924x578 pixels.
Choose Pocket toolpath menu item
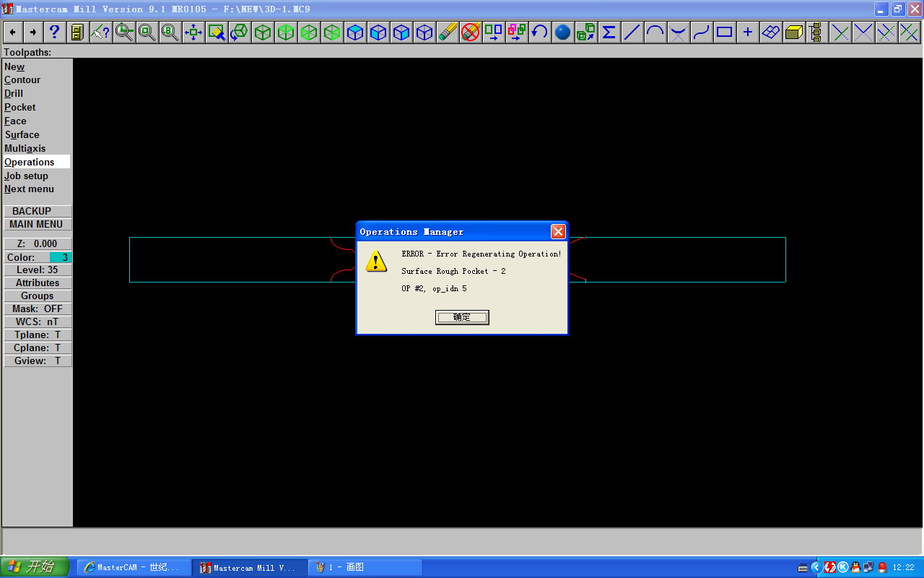coord(20,107)
